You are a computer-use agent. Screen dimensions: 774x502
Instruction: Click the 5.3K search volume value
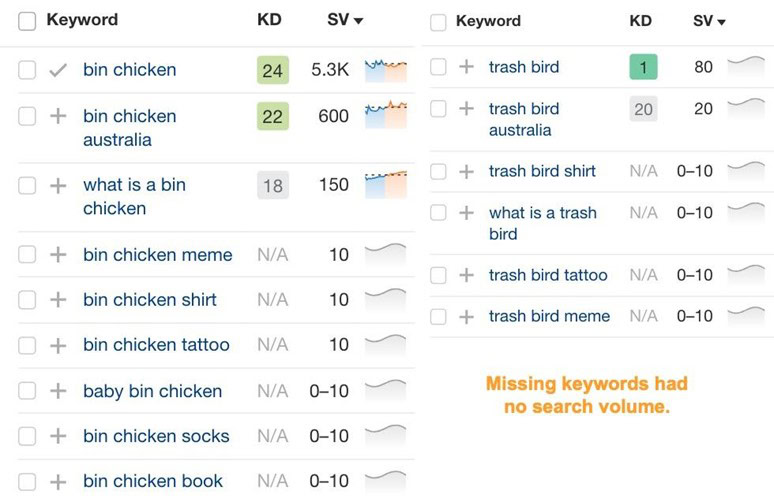330,70
